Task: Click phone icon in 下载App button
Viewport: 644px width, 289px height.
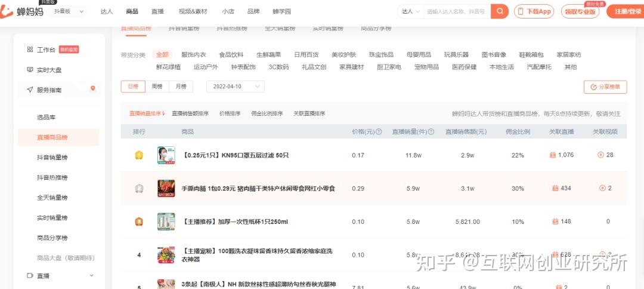Action: coord(522,11)
